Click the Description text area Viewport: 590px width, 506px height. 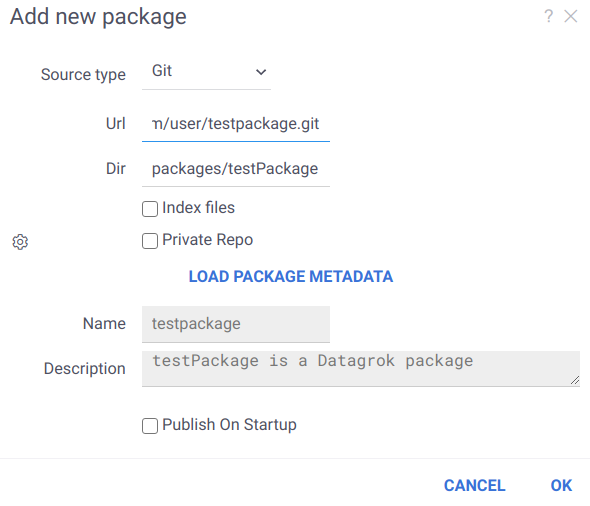tap(361, 369)
